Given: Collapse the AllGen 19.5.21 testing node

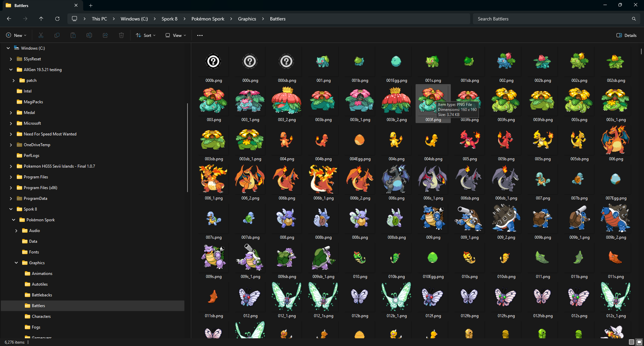Looking at the screenshot, I should (11, 70).
